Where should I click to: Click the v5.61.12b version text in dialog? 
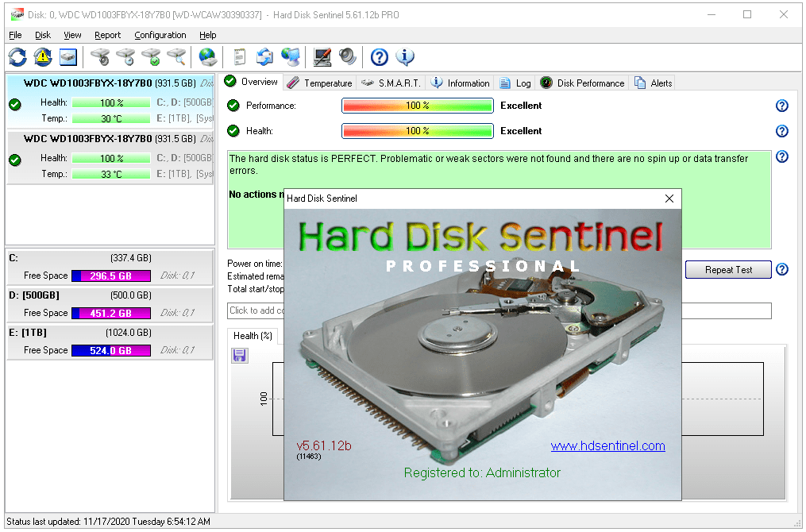tap(324, 445)
